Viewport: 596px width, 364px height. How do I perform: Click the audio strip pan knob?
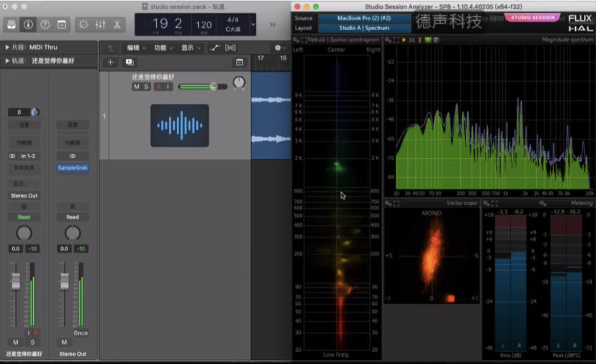click(24, 233)
